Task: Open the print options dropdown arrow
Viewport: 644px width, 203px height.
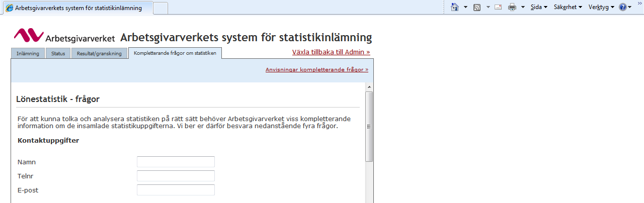Action: tap(523, 7)
